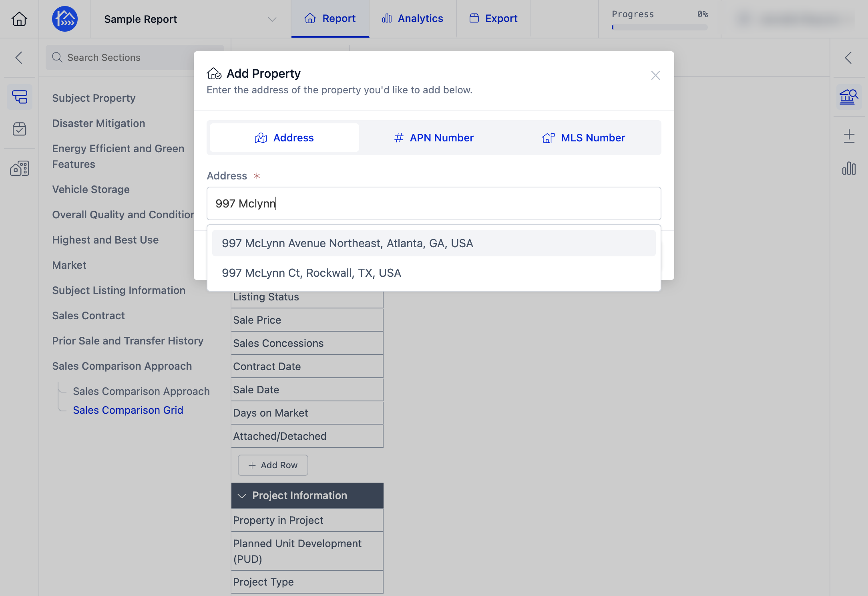Click the home icon in top-left corner
The width and height of the screenshot is (868, 596).
click(19, 19)
